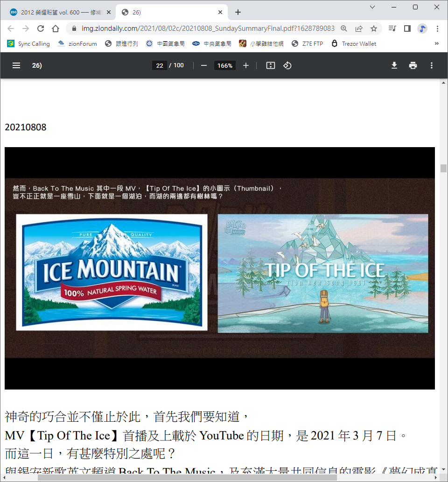Click the horizontal scrollbar left arrow
This screenshot has width=448, height=482.
coord(4,477)
